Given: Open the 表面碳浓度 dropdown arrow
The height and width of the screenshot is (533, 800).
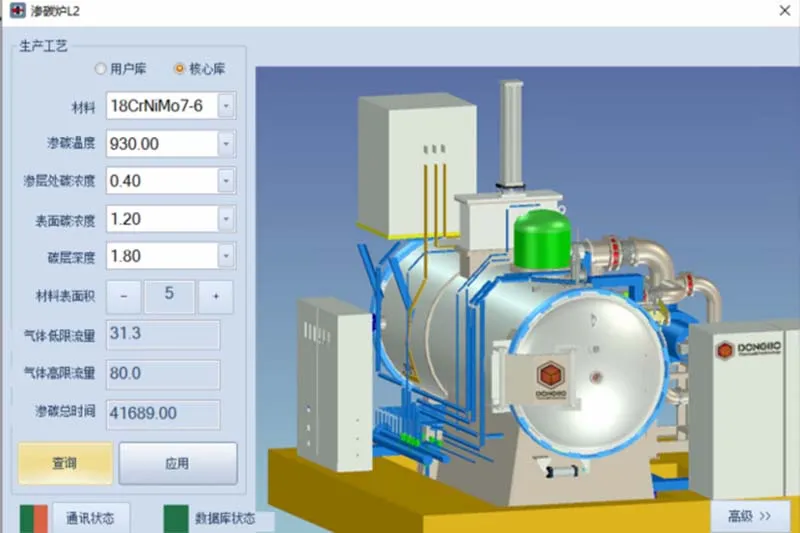Looking at the screenshot, I should click(227, 218).
